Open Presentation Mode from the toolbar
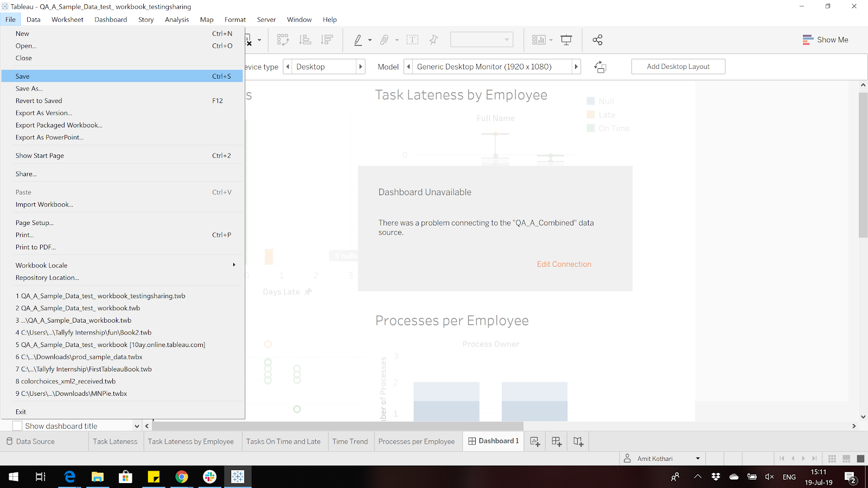Viewport: 868px width, 488px height. pyautogui.click(x=566, y=40)
